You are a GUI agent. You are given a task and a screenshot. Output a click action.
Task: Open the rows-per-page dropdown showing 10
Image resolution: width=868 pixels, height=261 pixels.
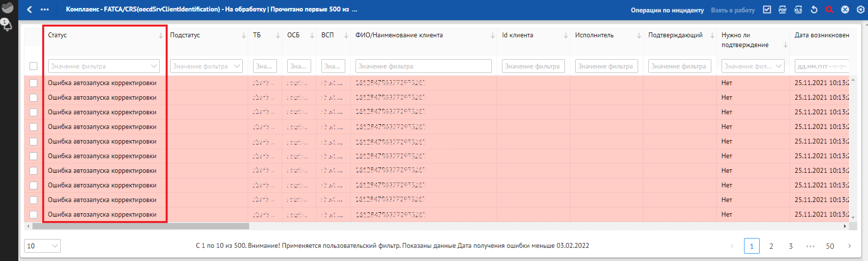point(42,246)
